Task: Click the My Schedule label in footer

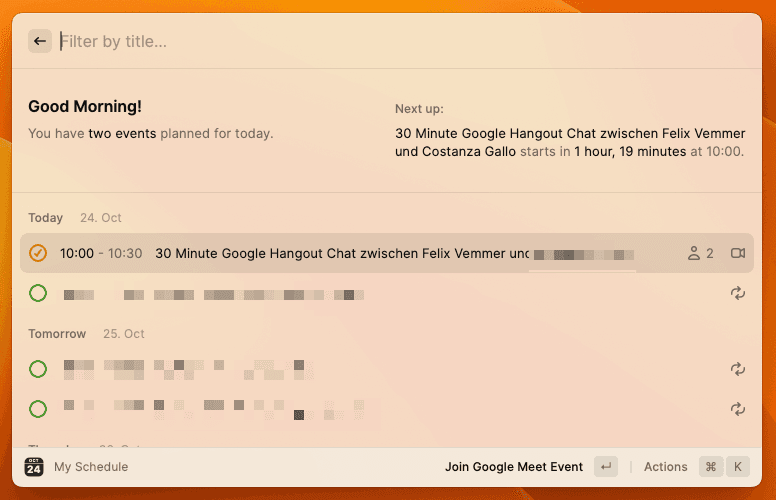Action: point(91,467)
